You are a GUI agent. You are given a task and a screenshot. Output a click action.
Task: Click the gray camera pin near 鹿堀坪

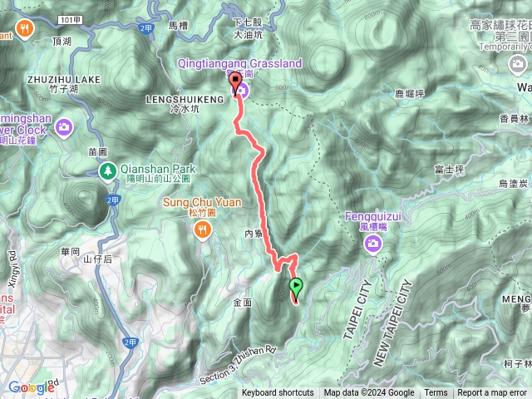518,65
